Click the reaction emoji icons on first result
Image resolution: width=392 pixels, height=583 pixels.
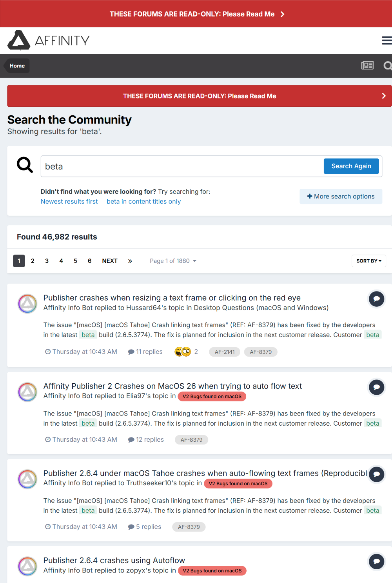pos(183,352)
